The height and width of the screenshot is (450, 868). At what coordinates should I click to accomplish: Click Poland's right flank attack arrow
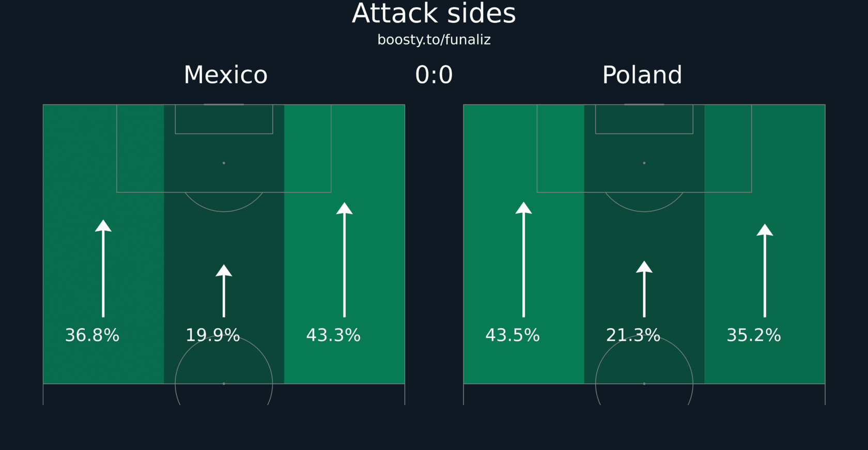click(765, 271)
